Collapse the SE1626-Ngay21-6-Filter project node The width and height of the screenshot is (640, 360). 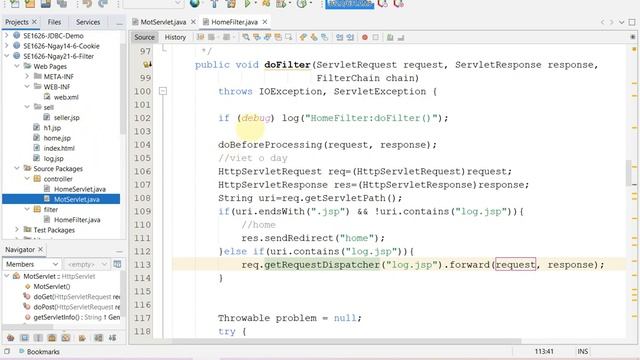[7, 56]
